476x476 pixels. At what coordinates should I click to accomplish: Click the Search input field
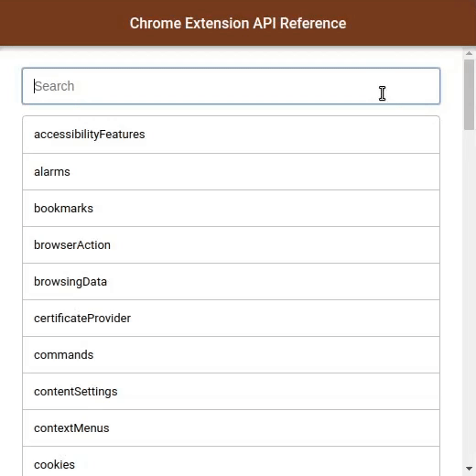point(231,86)
